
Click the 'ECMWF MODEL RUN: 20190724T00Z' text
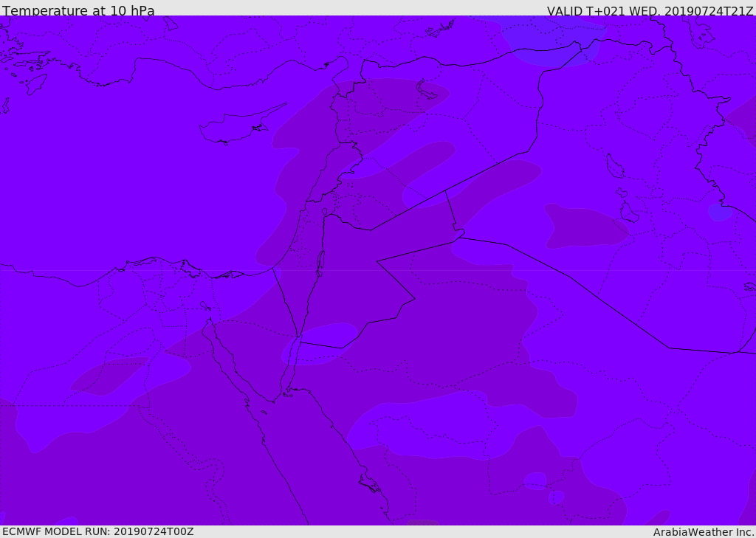98,531
